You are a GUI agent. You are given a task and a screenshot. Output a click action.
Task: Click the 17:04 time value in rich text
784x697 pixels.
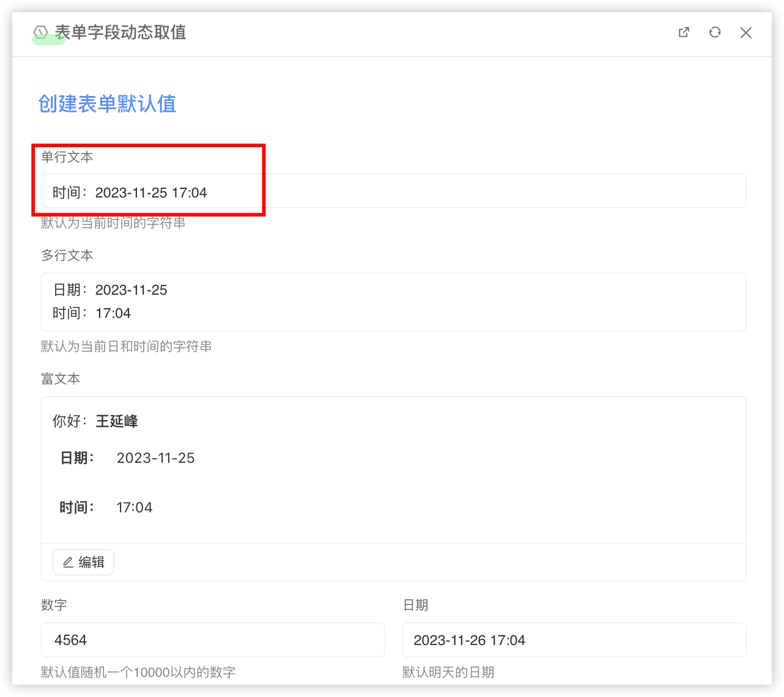point(135,507)
